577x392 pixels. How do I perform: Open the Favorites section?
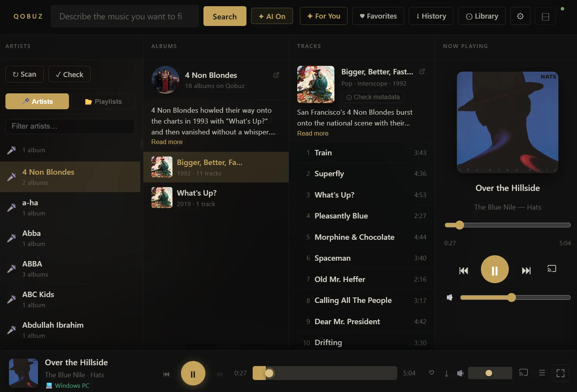click(378, 16)
